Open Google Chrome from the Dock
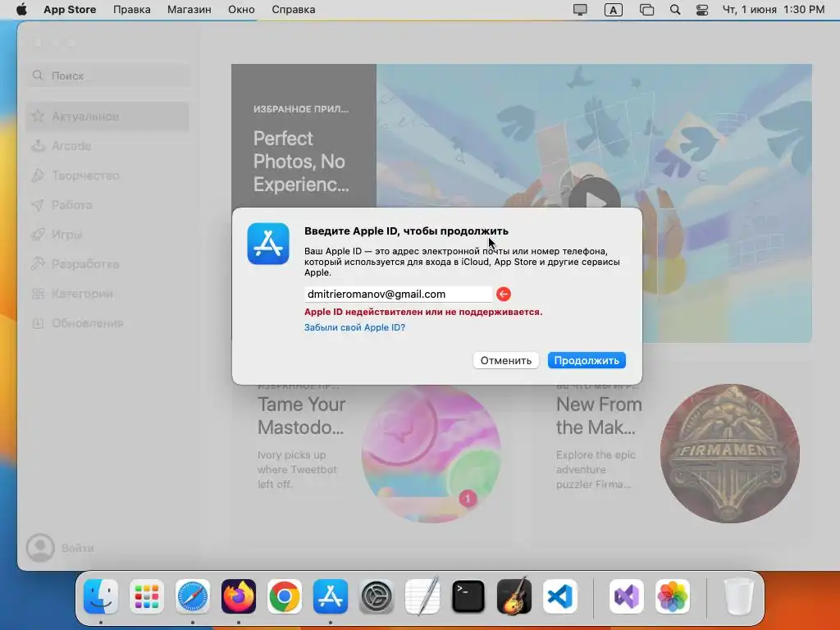Image resolution: width=840 pixels, height=630 pixels. 285,596
